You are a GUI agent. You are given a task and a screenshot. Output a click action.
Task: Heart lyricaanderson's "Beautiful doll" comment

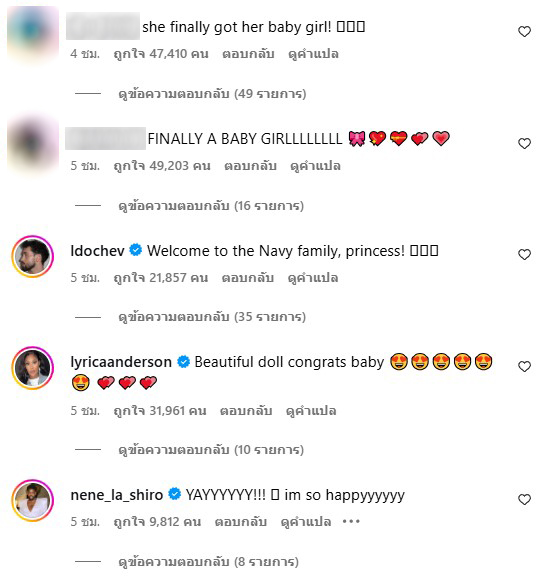pyautogui.click(x=524, y=366)
